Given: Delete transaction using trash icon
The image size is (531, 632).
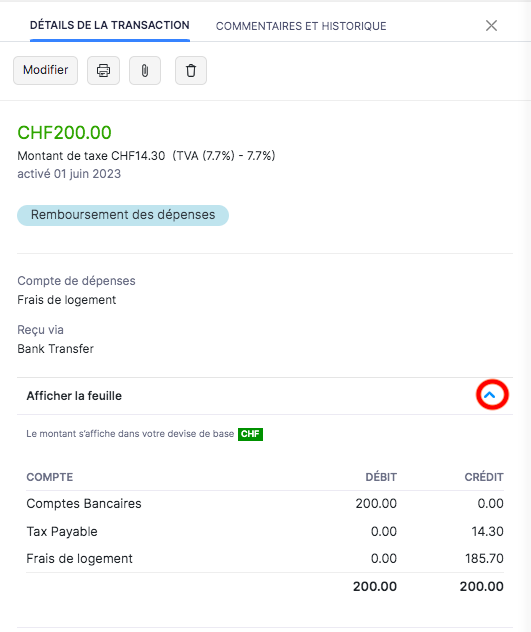Looking at the screenshot, I should tap(191, 71).
